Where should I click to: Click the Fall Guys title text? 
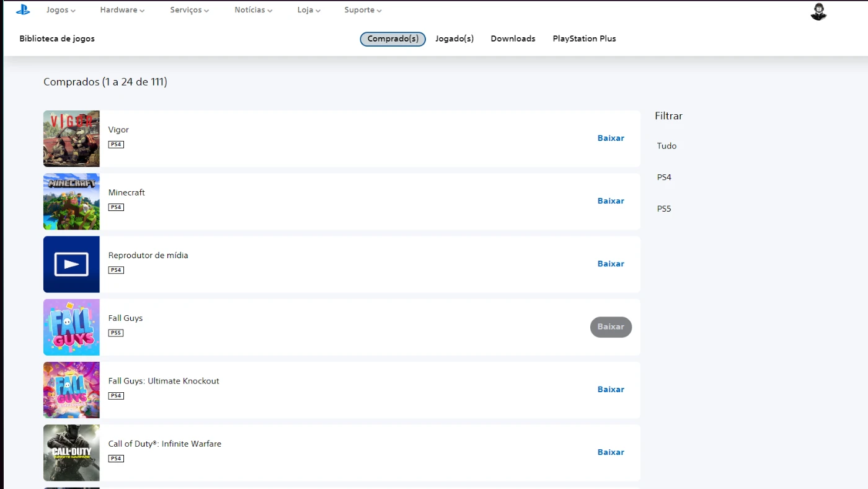(x=125, y=318)
